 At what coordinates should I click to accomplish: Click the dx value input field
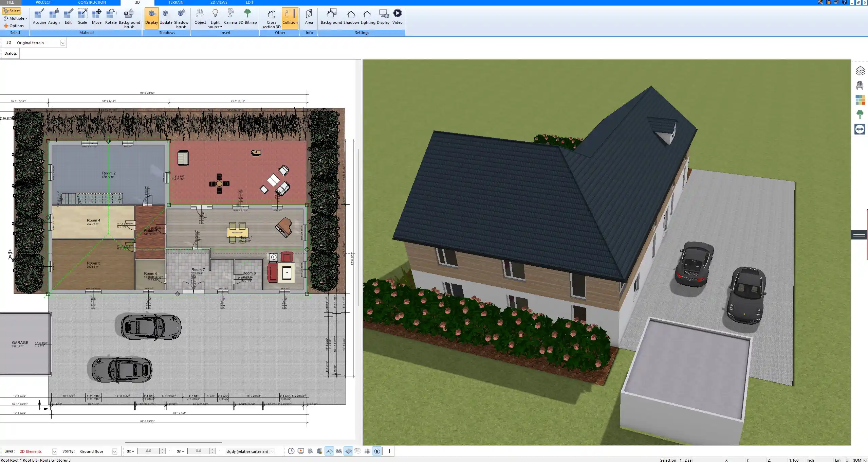pos(149,451)
